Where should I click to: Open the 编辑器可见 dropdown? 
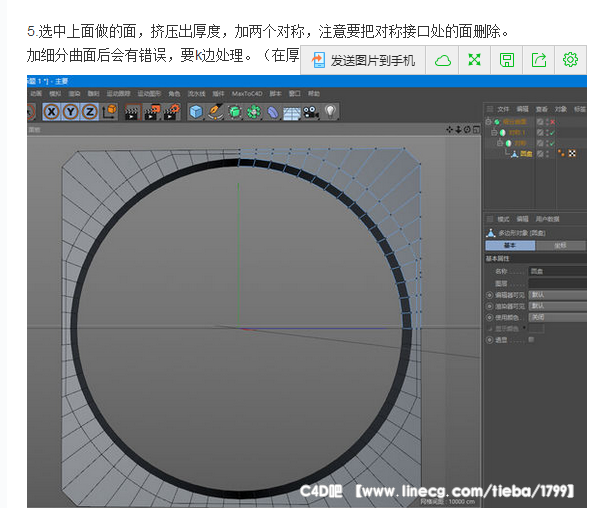(558, 295)
